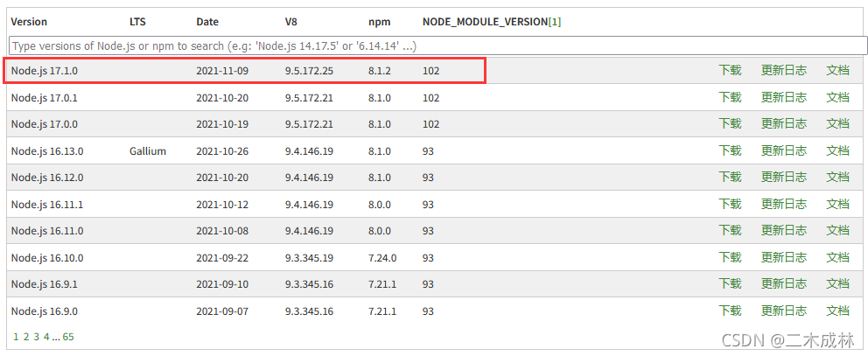This screenshot has width=868, height=356.
Task: View changelog for Node.js 16.12.0
Action: (783, 178)
